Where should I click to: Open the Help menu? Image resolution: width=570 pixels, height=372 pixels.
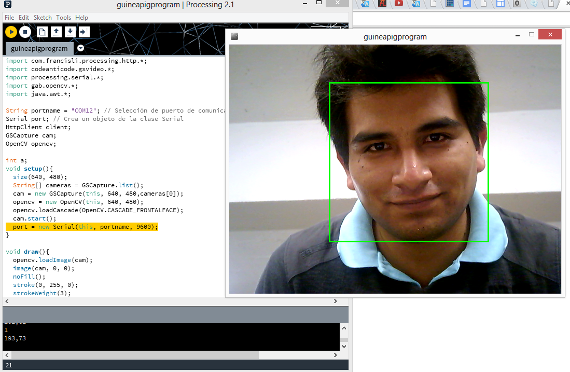82,17
